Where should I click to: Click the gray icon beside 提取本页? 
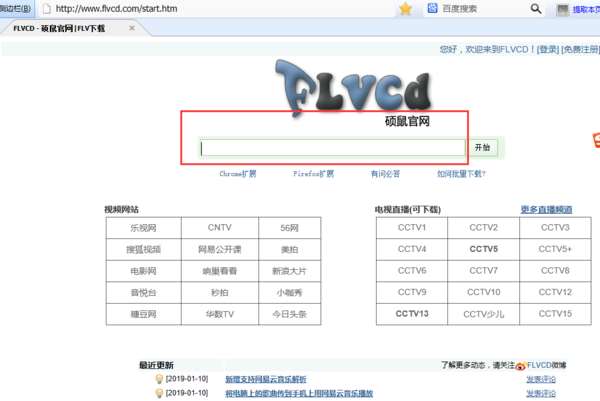[562, 10]
